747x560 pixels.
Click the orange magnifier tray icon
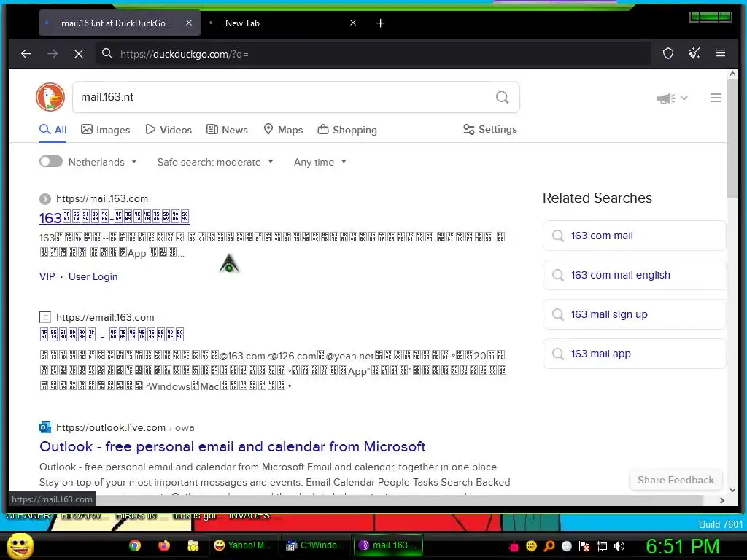click(x=549, y=546)
